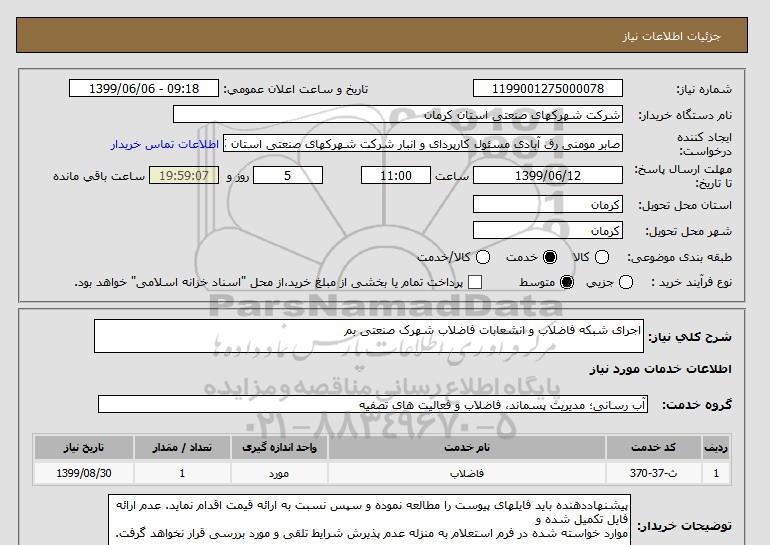Image resolution: width=770 pixels, height=545 pixels.
Task: Click the تاریخ نیاز column header
Action: [x=83, y=447]
